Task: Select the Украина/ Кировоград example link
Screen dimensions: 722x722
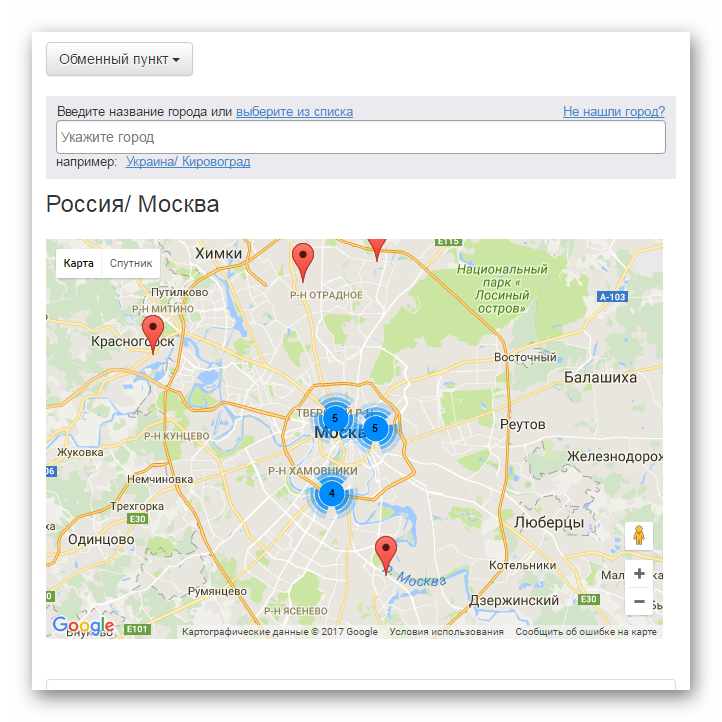Action: pyautogui.click(x=188, y=162)
